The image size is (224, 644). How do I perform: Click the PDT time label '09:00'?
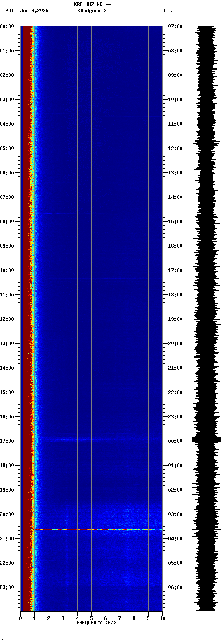(x=7, y=246)
